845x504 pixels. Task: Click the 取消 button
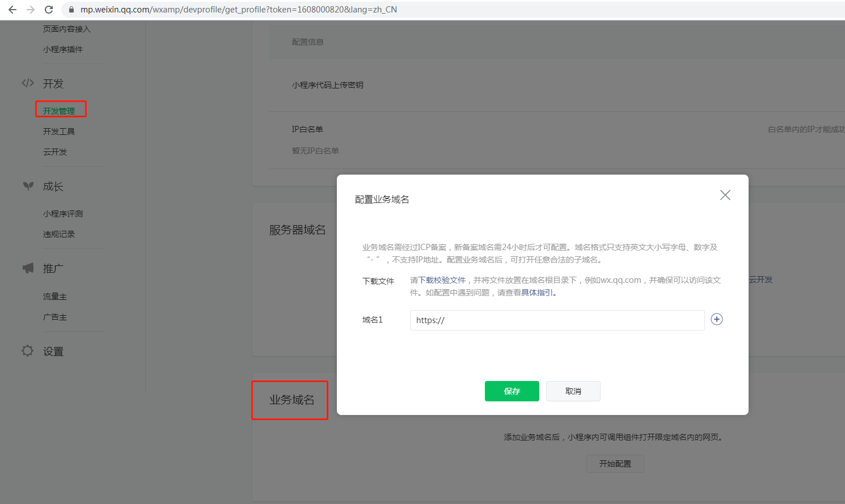tap(573, 391)
